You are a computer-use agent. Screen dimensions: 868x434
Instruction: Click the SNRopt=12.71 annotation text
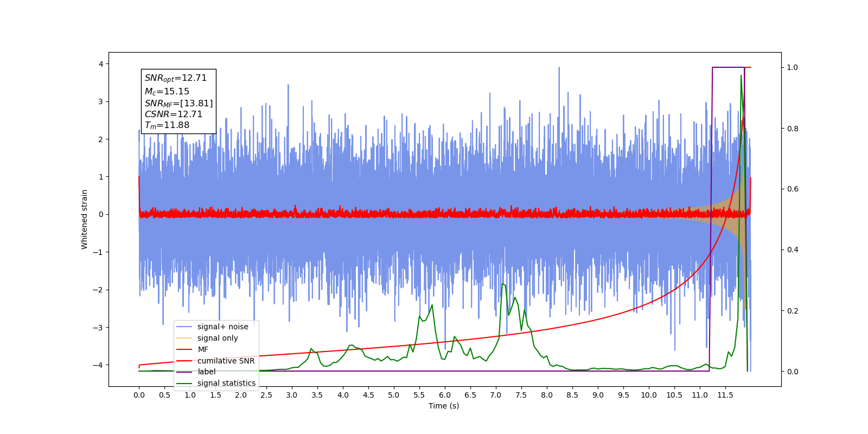tap(176, 78)
